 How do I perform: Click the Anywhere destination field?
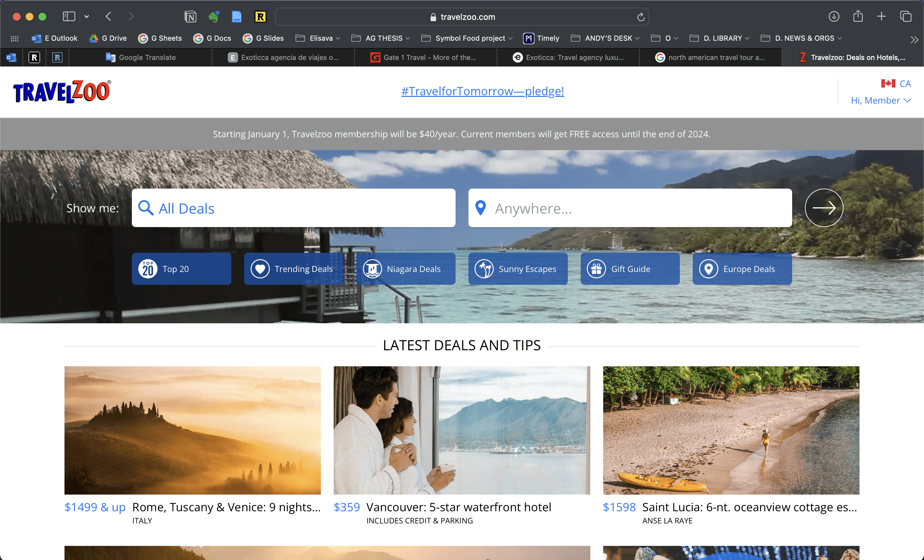pos(630,208)
